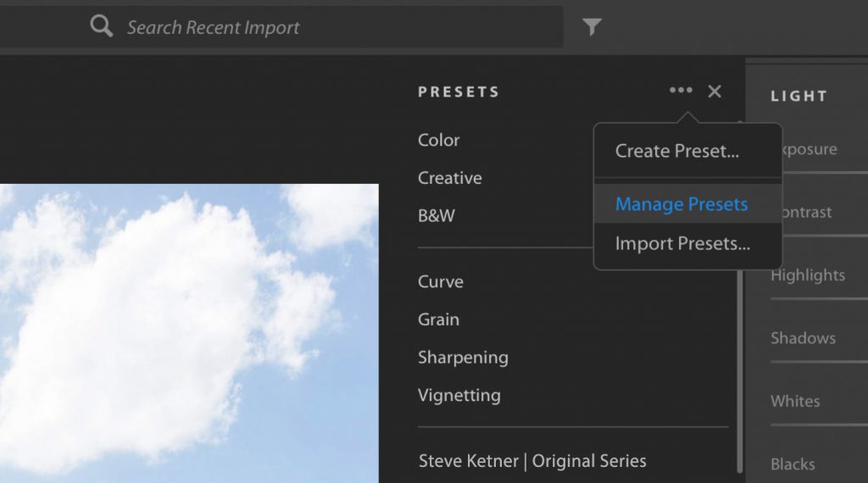Expand the B&W preset group

point(437,215)
